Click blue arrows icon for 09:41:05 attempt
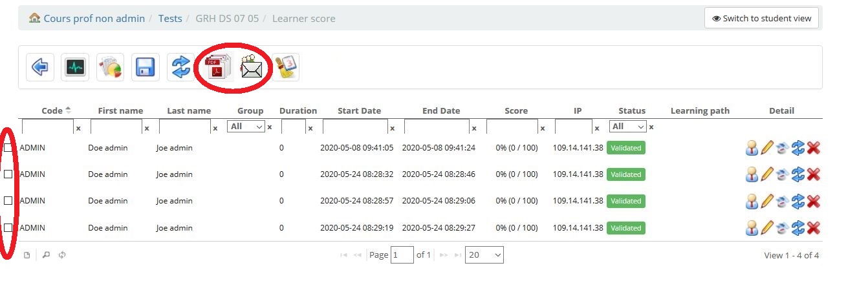868x281 pixels. pyautogui.click(x=798, y=148)
